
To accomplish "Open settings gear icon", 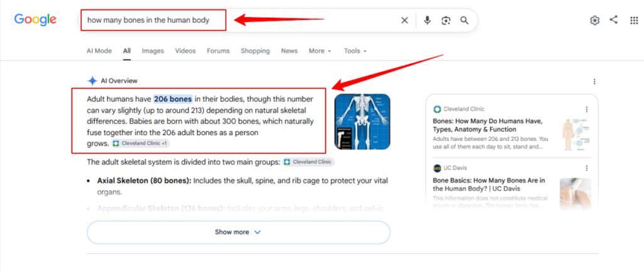I will point(595,21).
